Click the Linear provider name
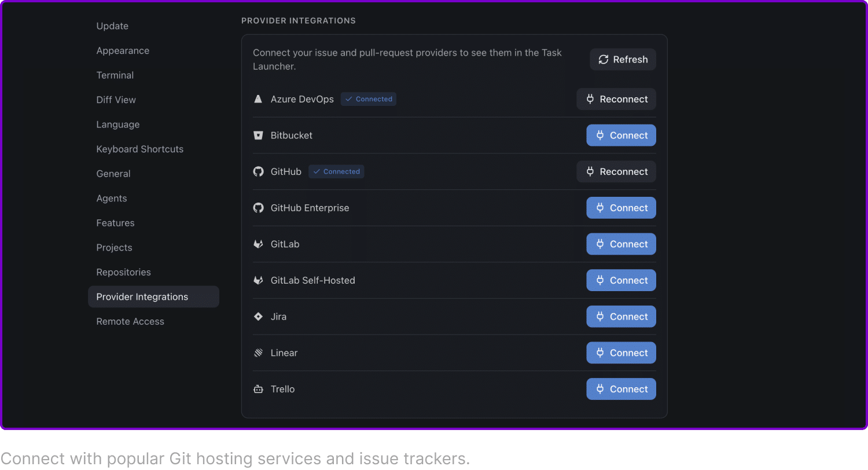This screenshot has width=868, height=470. tap(284, 352)
